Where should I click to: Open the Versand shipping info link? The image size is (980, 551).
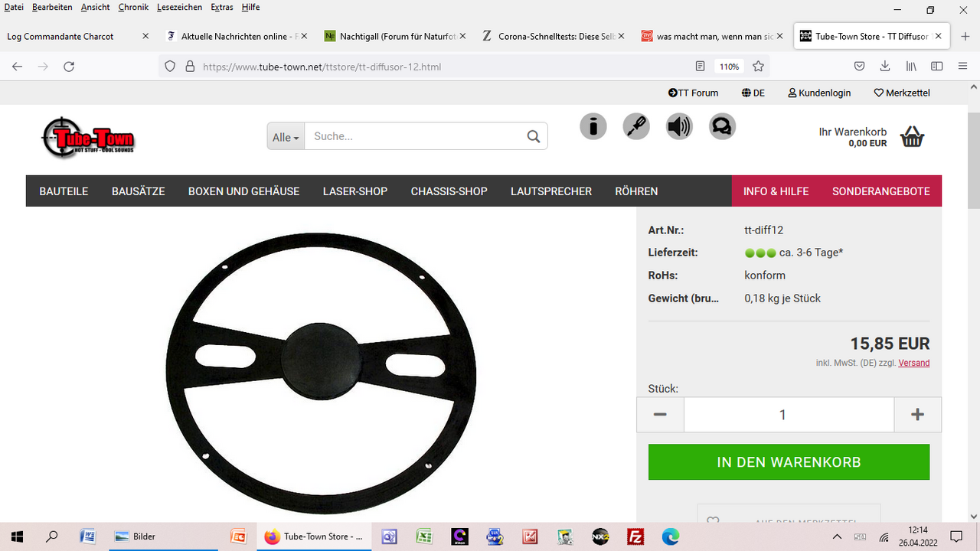pos(914,363)
